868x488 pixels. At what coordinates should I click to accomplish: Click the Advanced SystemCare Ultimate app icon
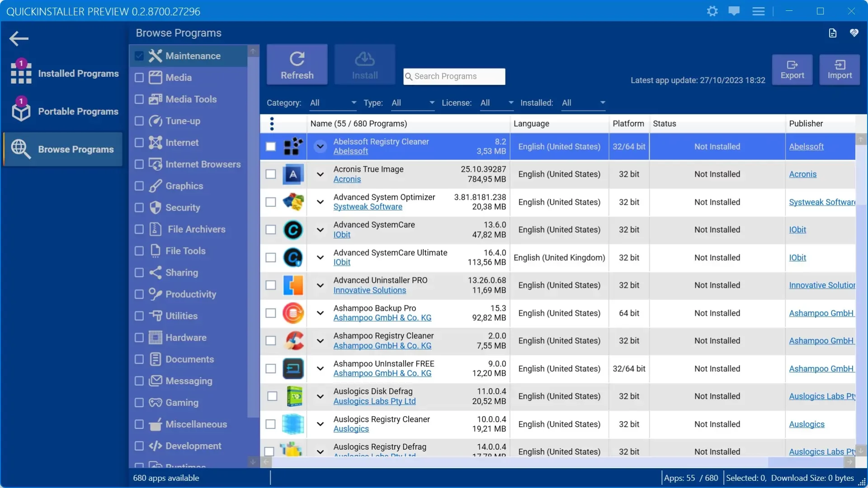point(293,258)
